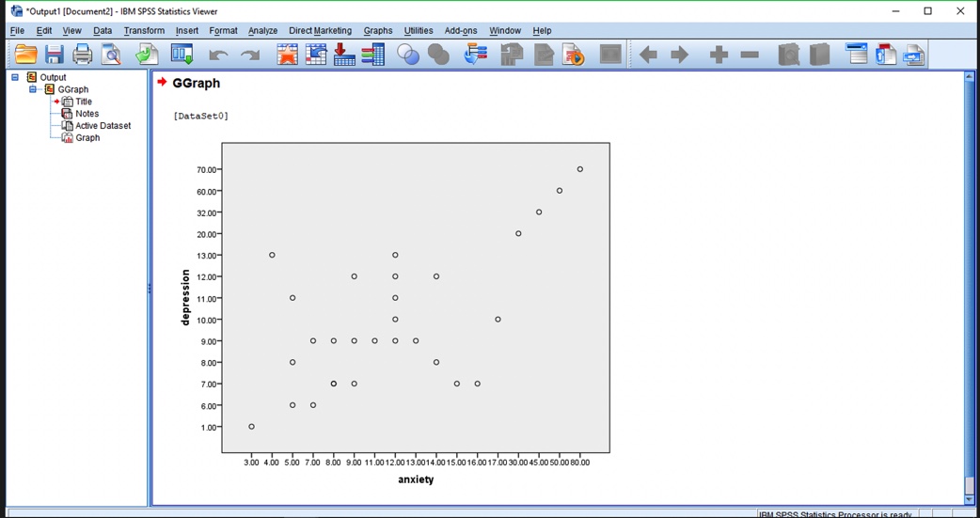The height and width of the screenshot is (518, 980).
Task: Select Active Dataset in the outline
Action: (x=103, y=126)
